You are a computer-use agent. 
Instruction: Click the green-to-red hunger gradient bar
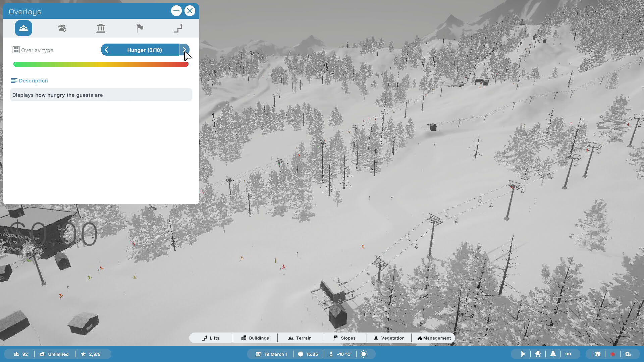[x=101, y=64]
